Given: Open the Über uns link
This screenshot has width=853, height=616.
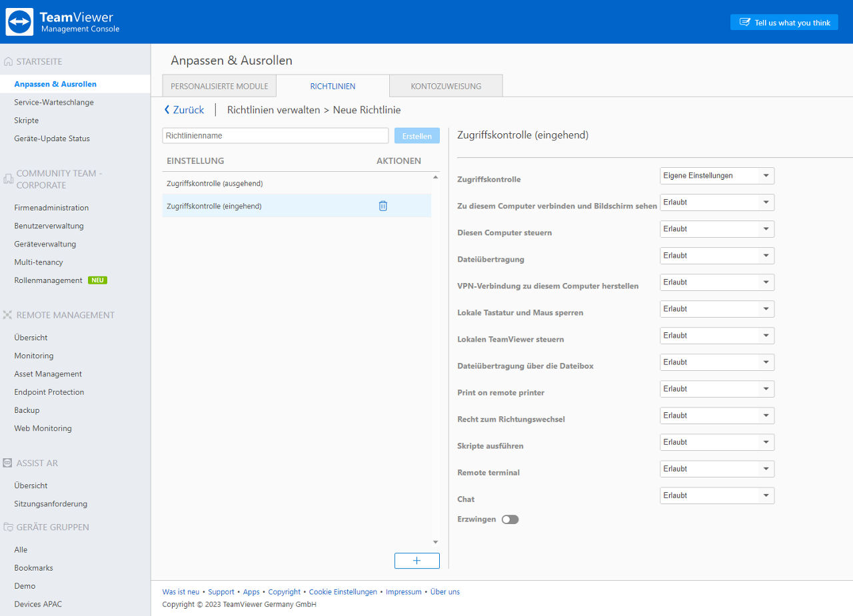Looking at the screenshot, I should coord(445,591).
